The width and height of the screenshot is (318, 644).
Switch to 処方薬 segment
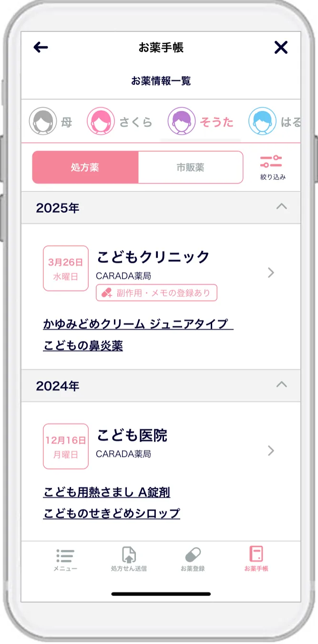tap(85, 167)
